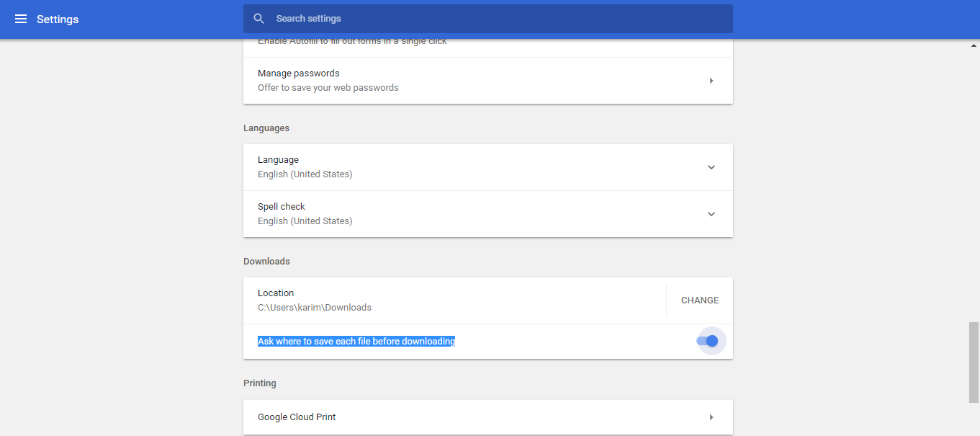Click the Spell check row label
This screenshot has width=980, height=436.
[282, 207]
